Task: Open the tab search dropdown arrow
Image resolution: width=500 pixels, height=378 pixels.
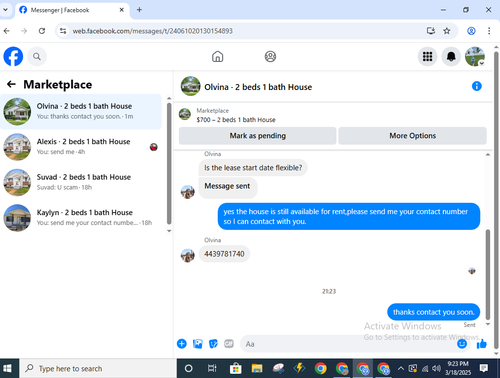Action: click(5, 10)
